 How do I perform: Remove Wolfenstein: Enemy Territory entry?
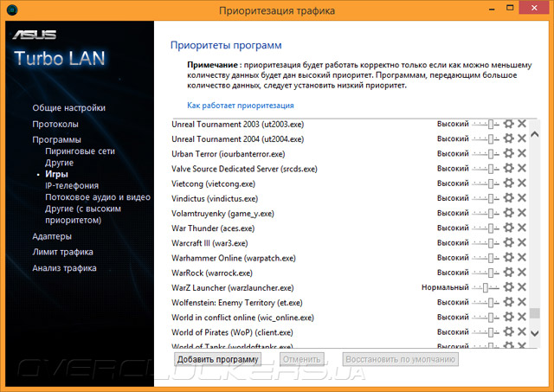(x=522, y=302)
